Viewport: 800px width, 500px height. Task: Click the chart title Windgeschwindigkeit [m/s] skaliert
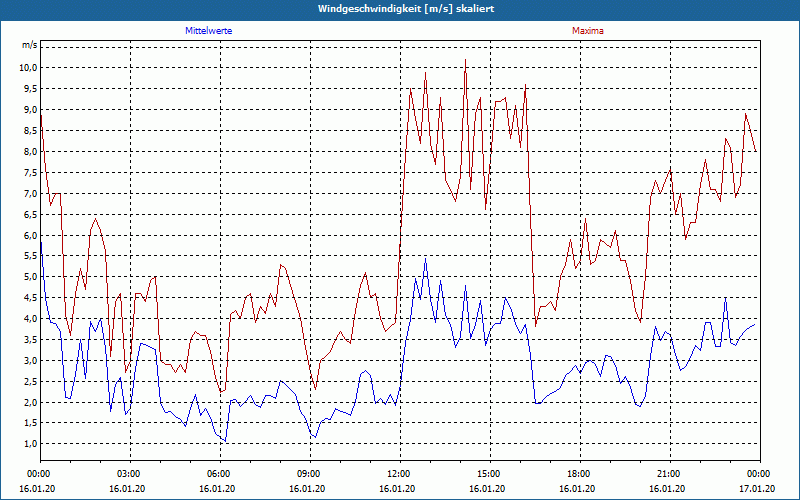[406, 9]
